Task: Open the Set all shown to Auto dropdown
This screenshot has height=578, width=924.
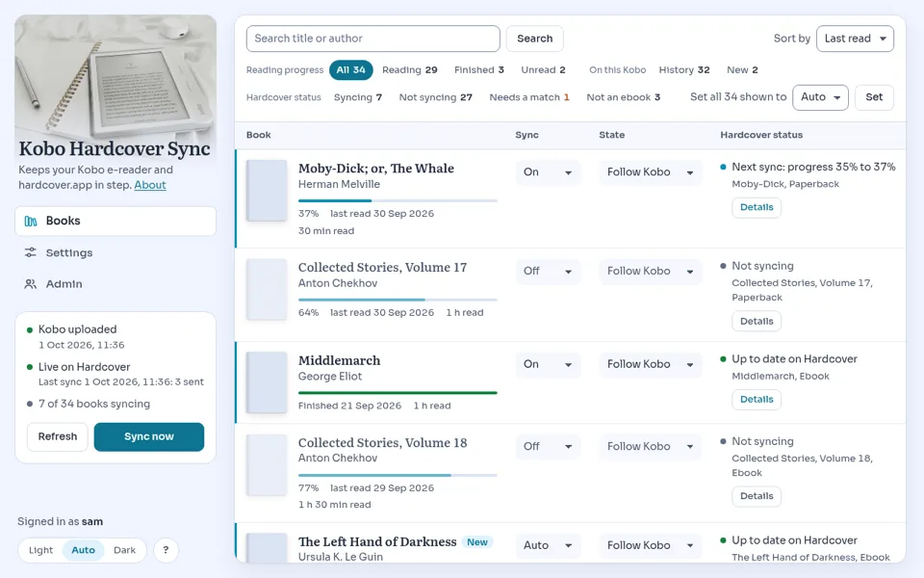Action: pos(820,97)
